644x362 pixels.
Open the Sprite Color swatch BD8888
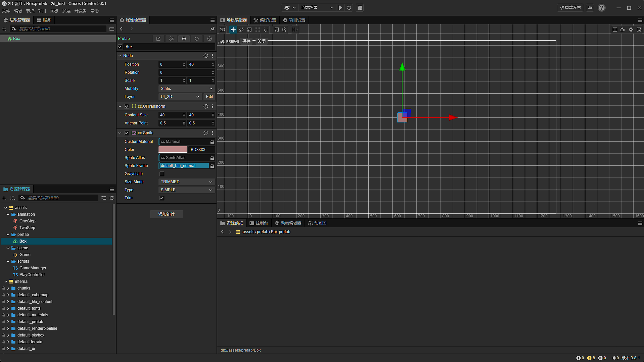click(x=173, y=150)
